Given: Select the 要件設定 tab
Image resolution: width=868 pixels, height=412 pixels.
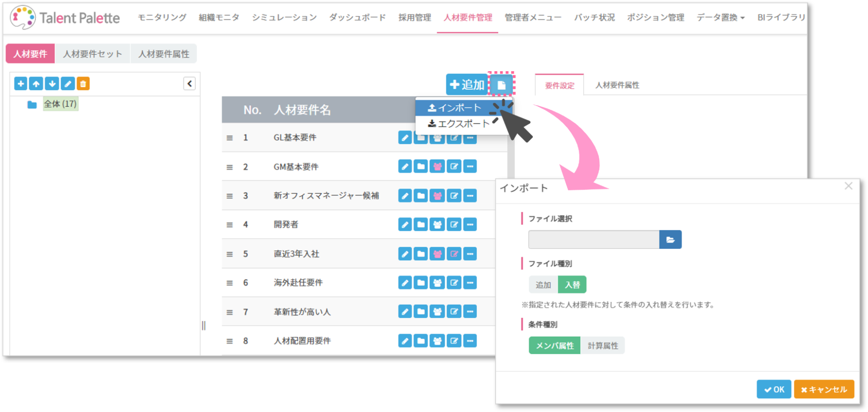Looking at the screenshot, I should (559, 85).
